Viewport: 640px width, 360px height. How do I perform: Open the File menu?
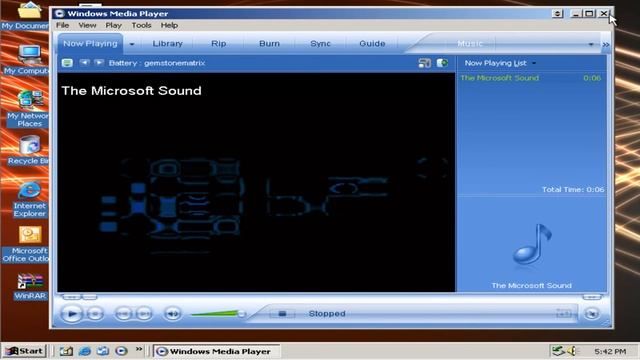tap(62, 25)
